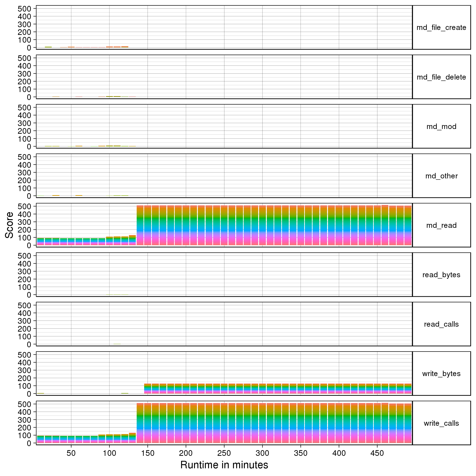Image resolution: width=476 pixels, height=476 pixels.
Task: Click the Runtime in minutes axis title
Action: click(224, 465)
